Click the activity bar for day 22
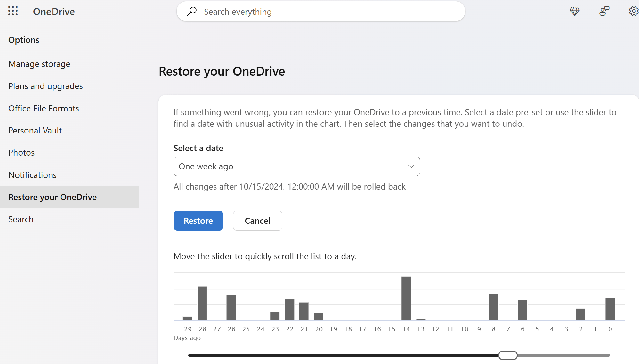The width and height of the screenshot is (639, 364). coord(290,310)
